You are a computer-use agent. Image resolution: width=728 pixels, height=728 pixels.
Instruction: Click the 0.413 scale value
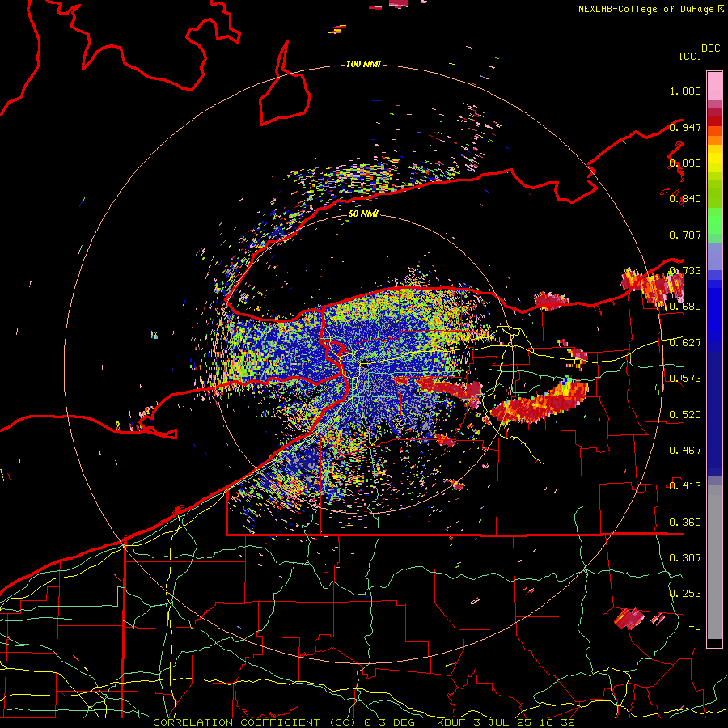[685, 486]
